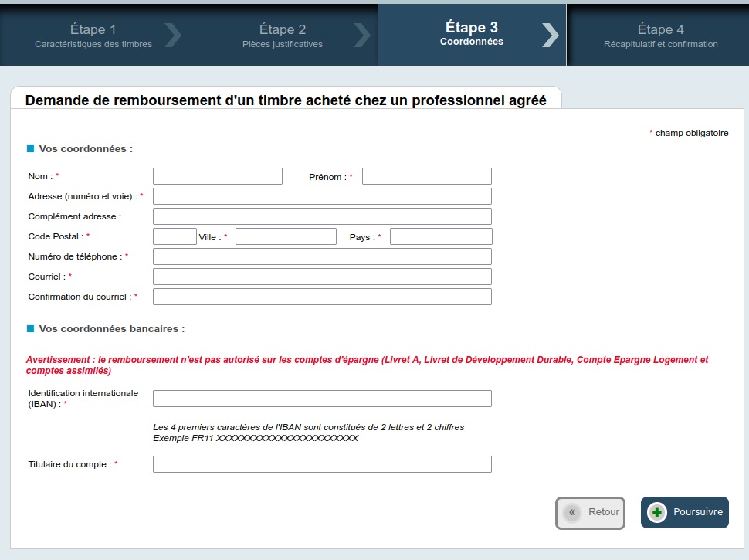749x560 pixels.
Task: Click the red Avertissement warning text
Action: [367, 365]
